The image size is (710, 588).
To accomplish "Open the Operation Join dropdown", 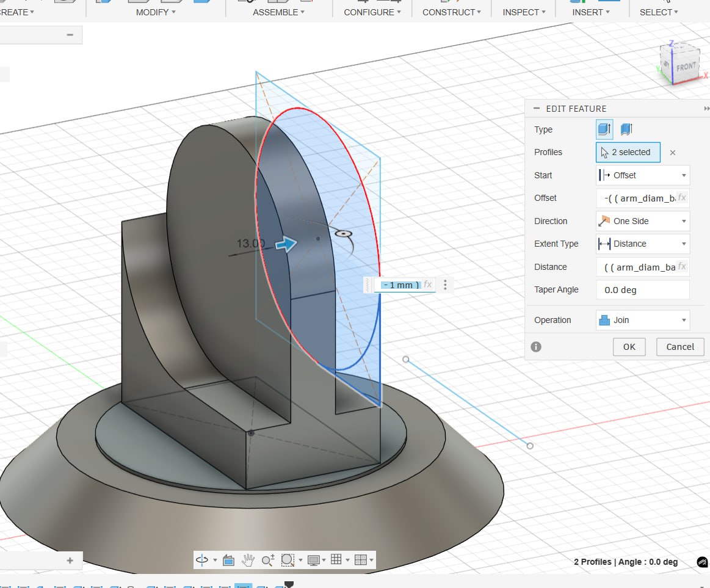I will pyautogui.click(x=643, y=320).
